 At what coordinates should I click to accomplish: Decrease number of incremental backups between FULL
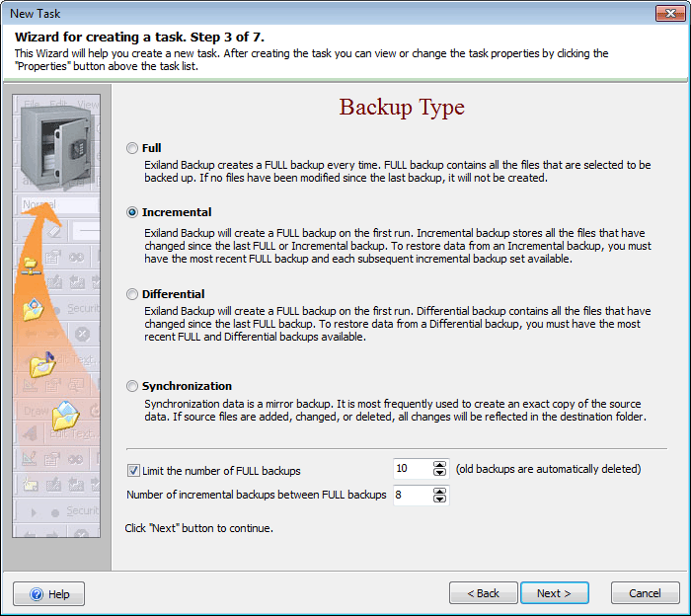click(x=439, y=499)
